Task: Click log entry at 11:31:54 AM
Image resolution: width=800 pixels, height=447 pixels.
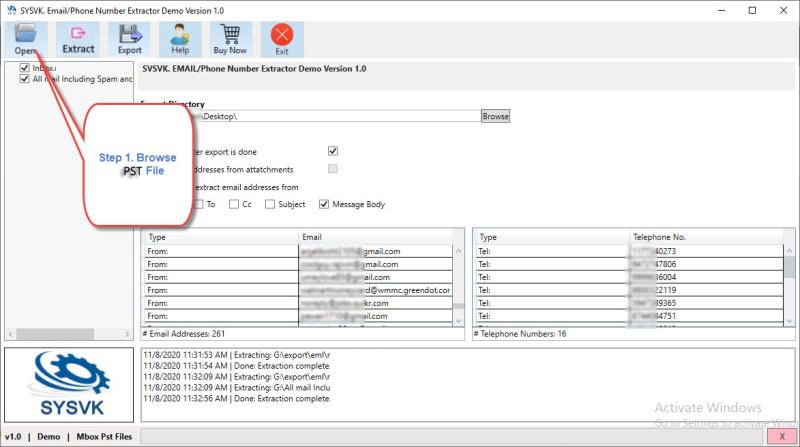Action: pyautogui.click(x=237, y=366)
